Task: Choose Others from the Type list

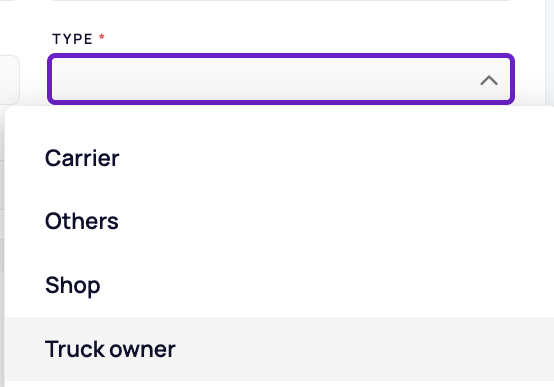Action: pos(279,221)
